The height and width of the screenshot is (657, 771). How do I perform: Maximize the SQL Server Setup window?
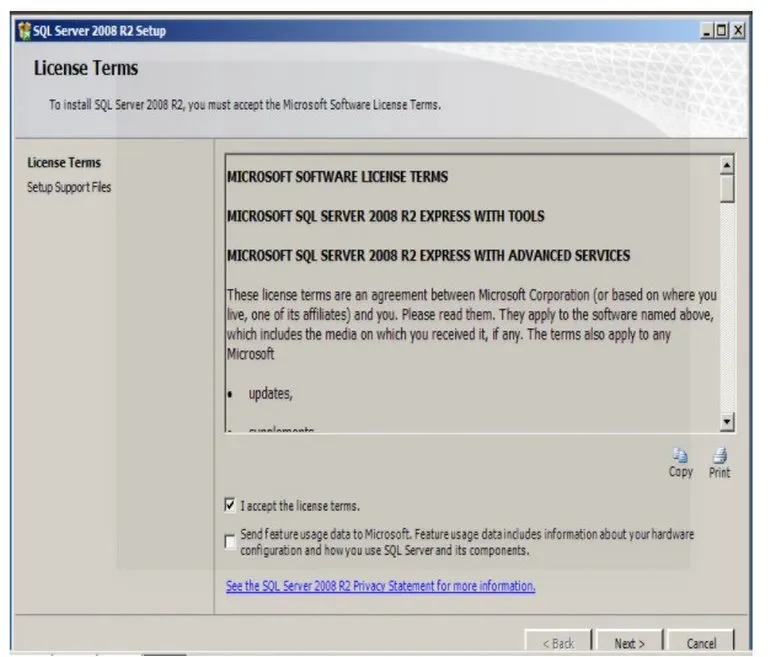pyautogui.click(x=721, y=31)
